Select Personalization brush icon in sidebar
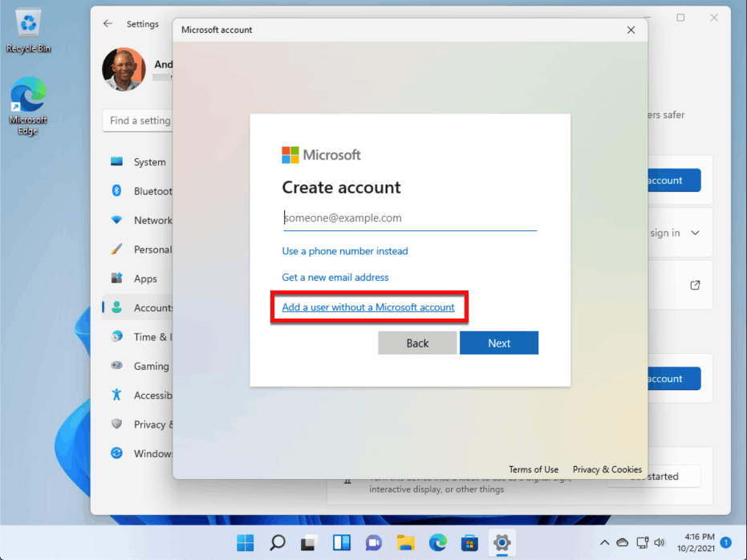 pos(116,249)
